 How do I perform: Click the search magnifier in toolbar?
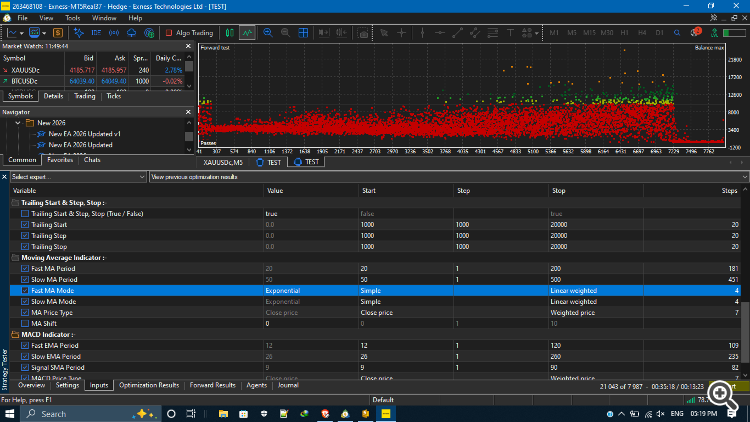click(677, 33)
